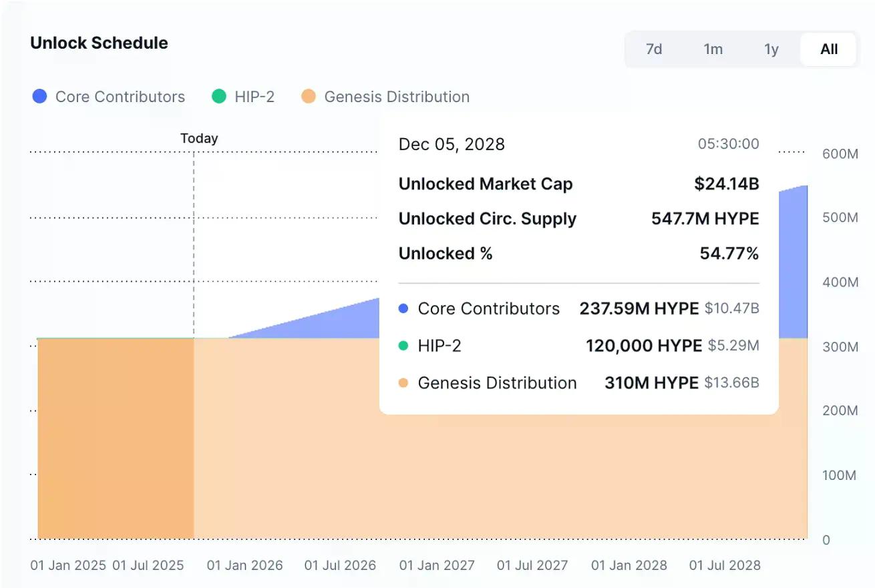This screenshot has width=875, height=588.
Task: Click the 01 Jan 2027 x-axis label
Action: pyautogui.click(x=437, y=565)
